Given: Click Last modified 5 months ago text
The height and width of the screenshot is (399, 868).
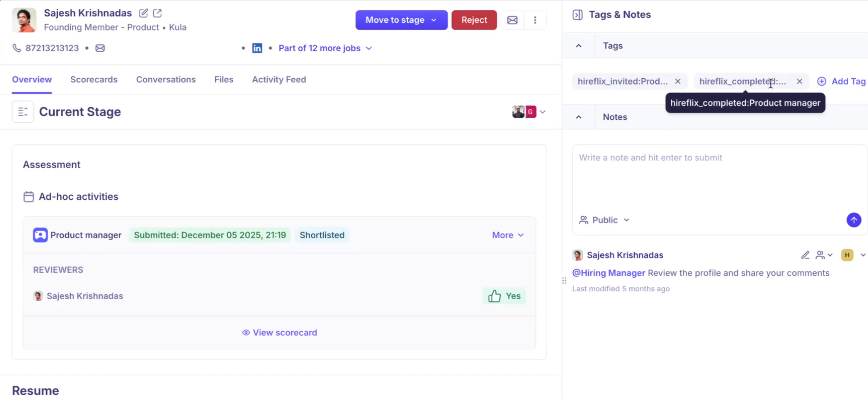Looking at the screenshot, I should pyautogui.click(x=621, y=289).
